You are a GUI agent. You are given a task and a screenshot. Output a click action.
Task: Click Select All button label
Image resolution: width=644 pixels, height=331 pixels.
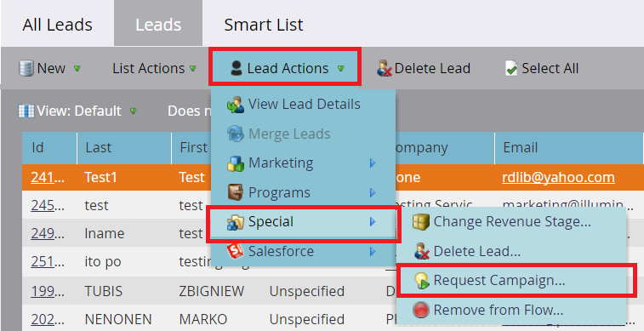tap(550, 68)
